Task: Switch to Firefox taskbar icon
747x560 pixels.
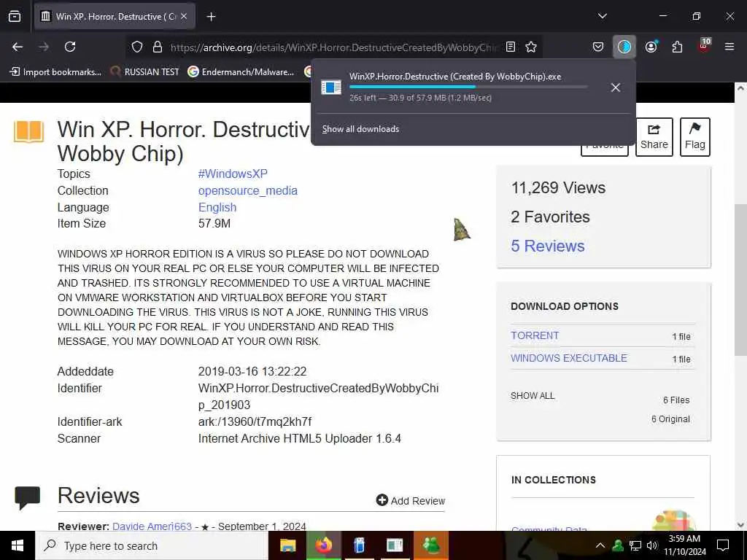Action: point(323,545)
